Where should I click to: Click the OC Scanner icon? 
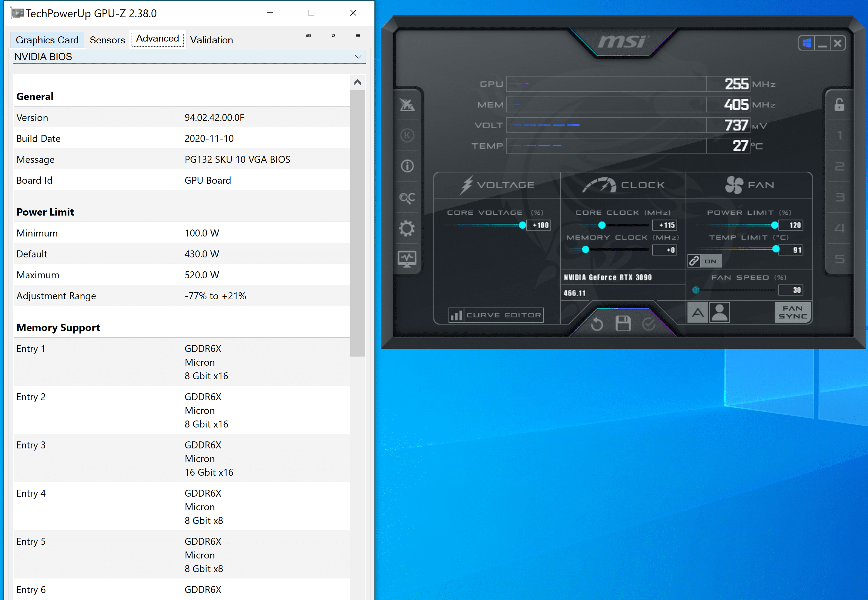point(407,197)
